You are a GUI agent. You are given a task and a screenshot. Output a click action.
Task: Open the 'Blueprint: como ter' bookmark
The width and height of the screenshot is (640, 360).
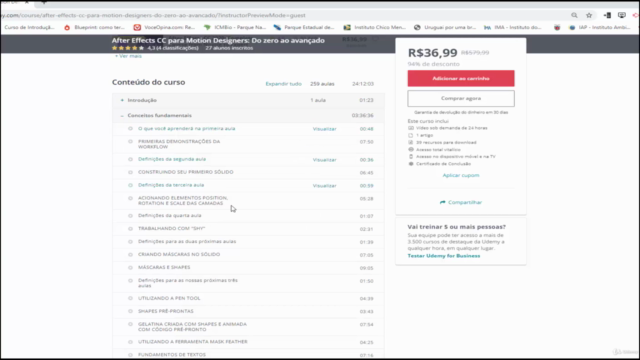[x=95, y=27]
